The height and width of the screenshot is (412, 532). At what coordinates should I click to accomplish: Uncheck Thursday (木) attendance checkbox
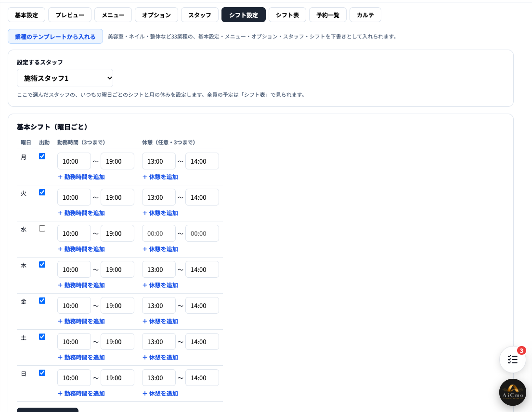click(x=42, y=265)
